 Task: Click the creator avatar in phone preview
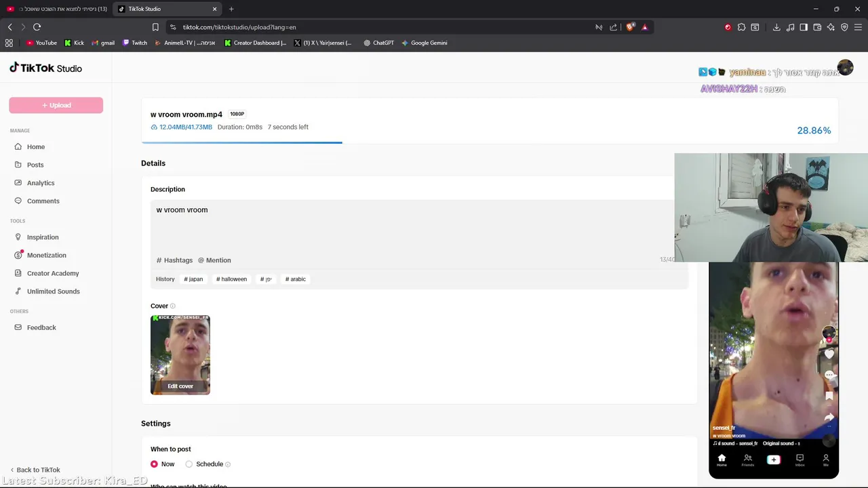click(829, 332)
